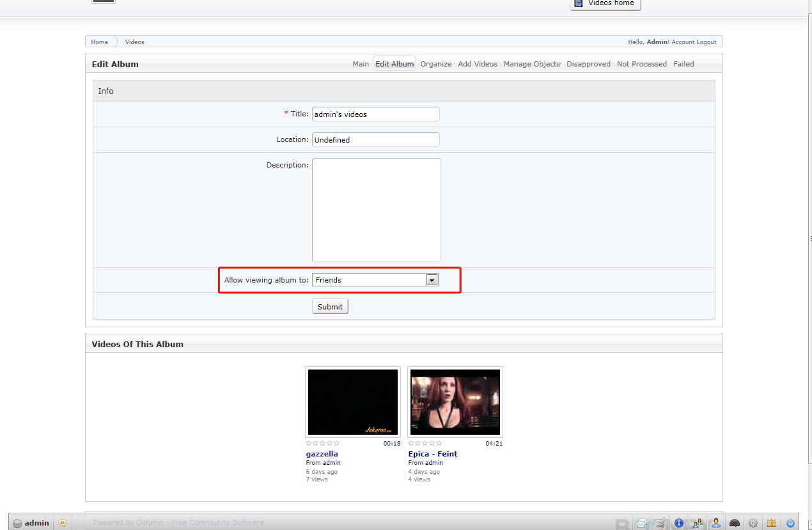The height and width of the screenshot is (530, 812).
Task: Go to the Manage Objects tab
Action: 531,64
